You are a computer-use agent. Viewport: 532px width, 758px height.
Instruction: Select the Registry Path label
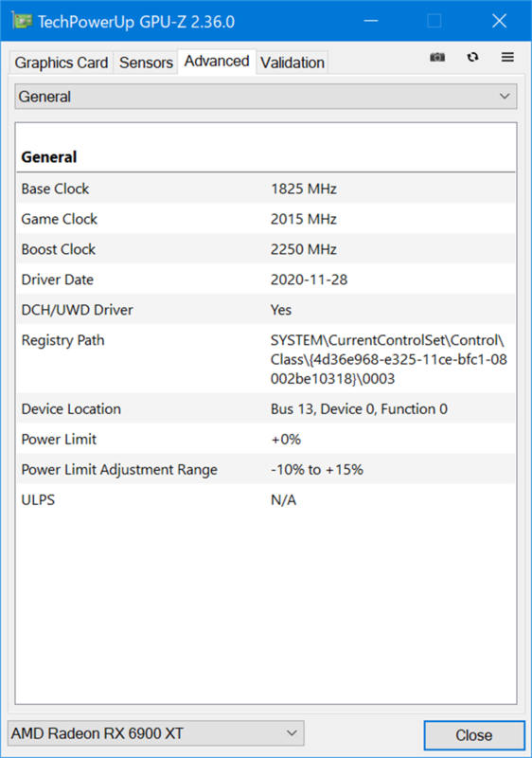62,340
